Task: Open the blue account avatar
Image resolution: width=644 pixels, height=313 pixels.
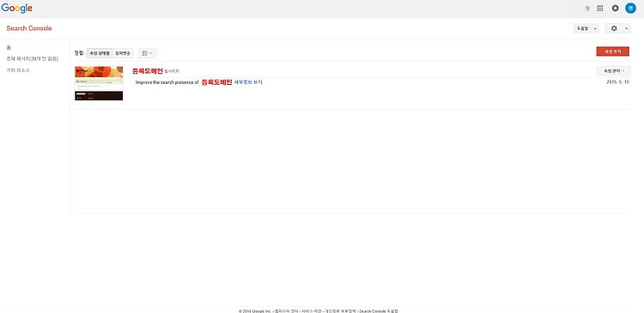Action: pyautogui.click(x=630, y=9)
